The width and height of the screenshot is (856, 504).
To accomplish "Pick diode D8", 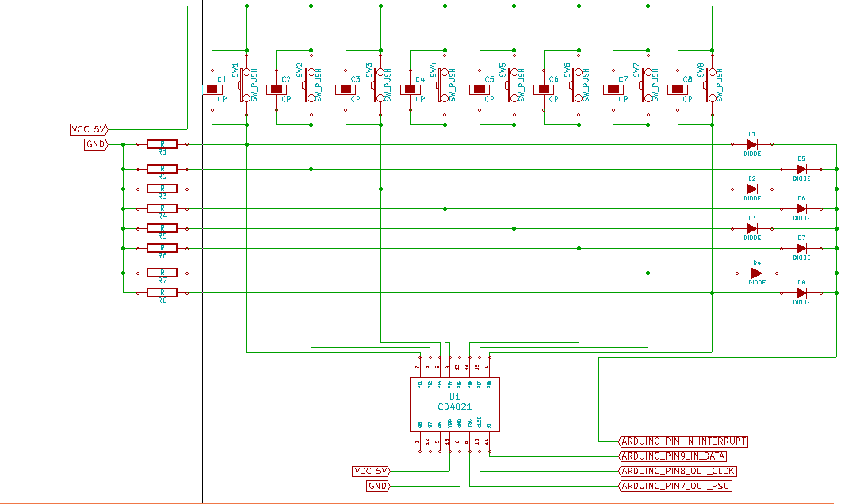I will point(801,292).
